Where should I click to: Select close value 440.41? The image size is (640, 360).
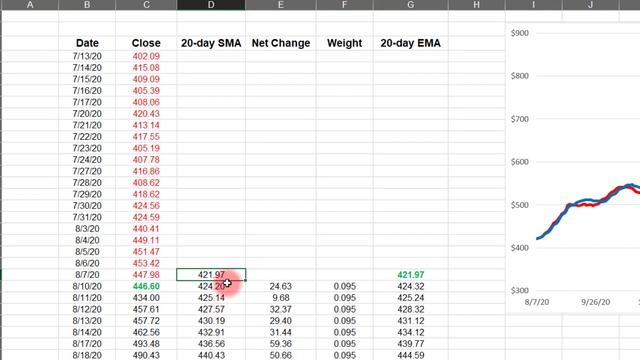point(146,229)
